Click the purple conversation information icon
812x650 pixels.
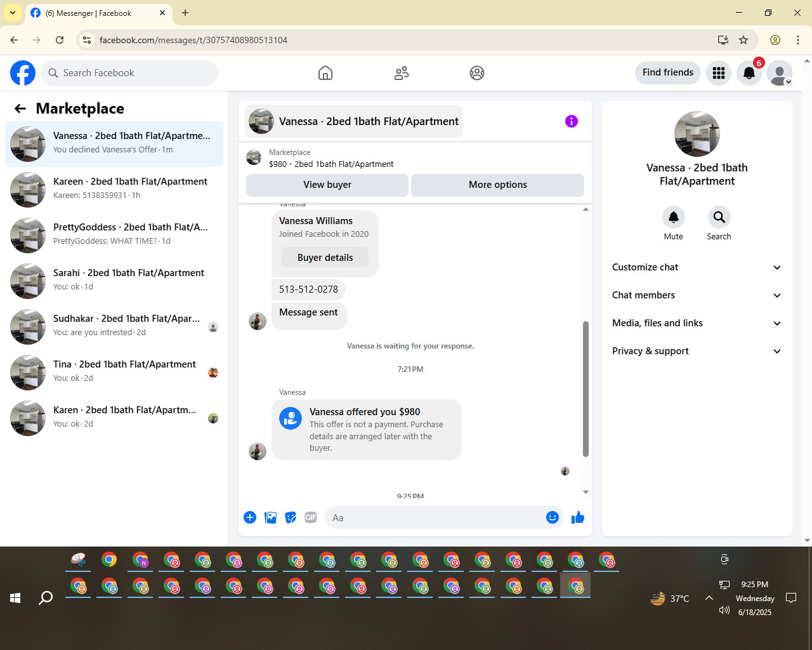[x=572, y=121]
